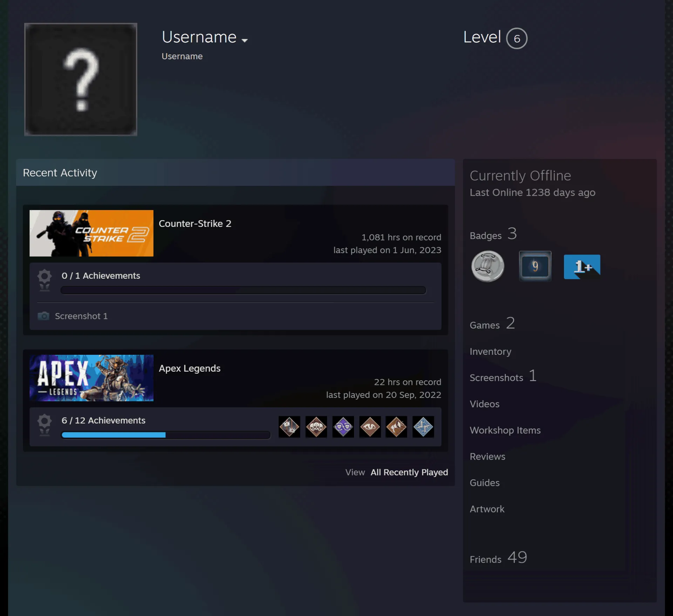Viewport: 673px width, 616px height.
Task: Click the Years of Service 9 badge
Action: tap(535, 266)
